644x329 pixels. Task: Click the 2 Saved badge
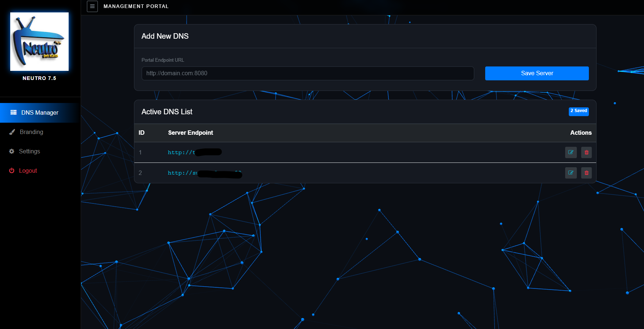click(578, 111)
